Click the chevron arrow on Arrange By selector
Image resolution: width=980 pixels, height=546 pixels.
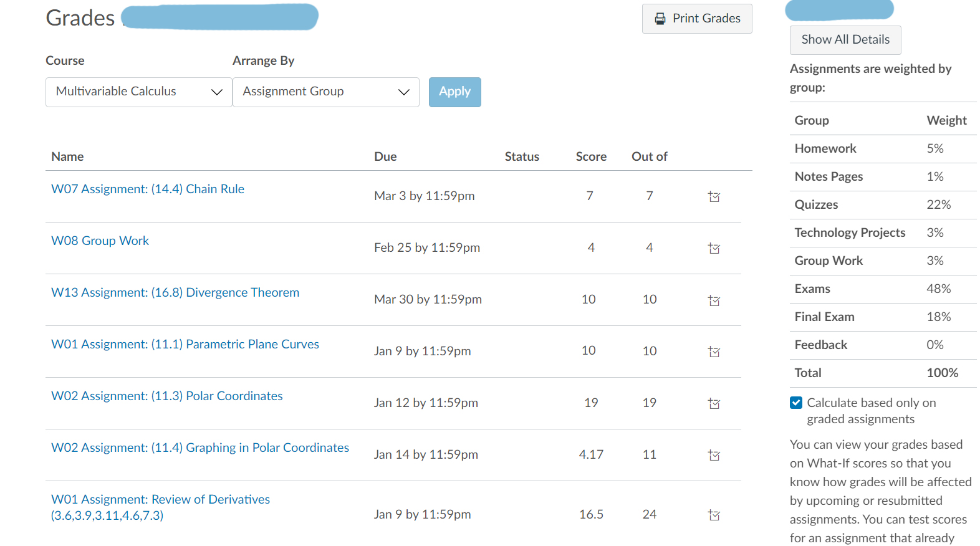pyautogui.click(x=404, y=92)
